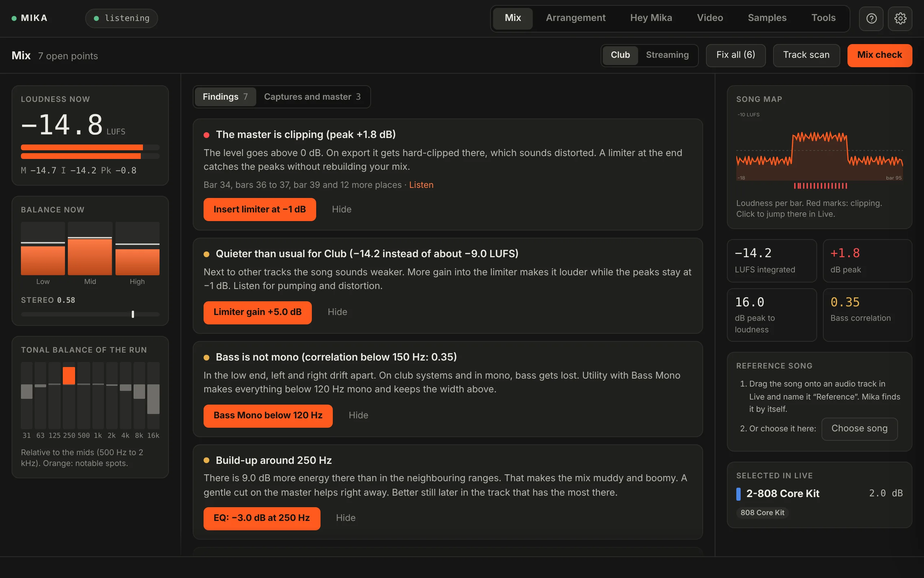Switch target profile to Streaming

coord(667,55)
